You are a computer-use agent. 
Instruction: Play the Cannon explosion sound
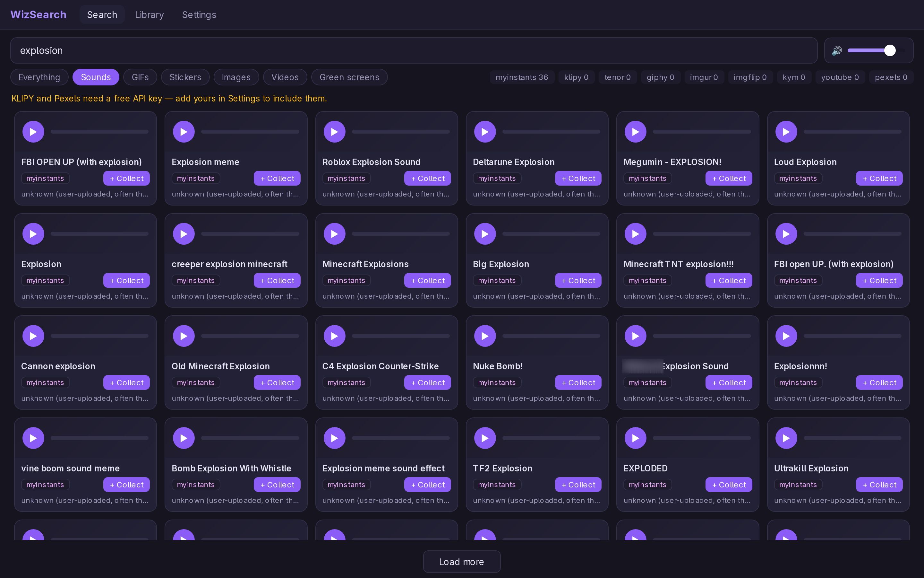pyautogui.click(x=33, y=336)
